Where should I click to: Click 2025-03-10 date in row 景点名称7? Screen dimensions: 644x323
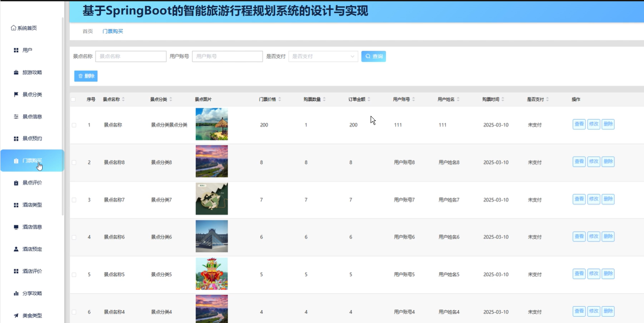[496, 200]
